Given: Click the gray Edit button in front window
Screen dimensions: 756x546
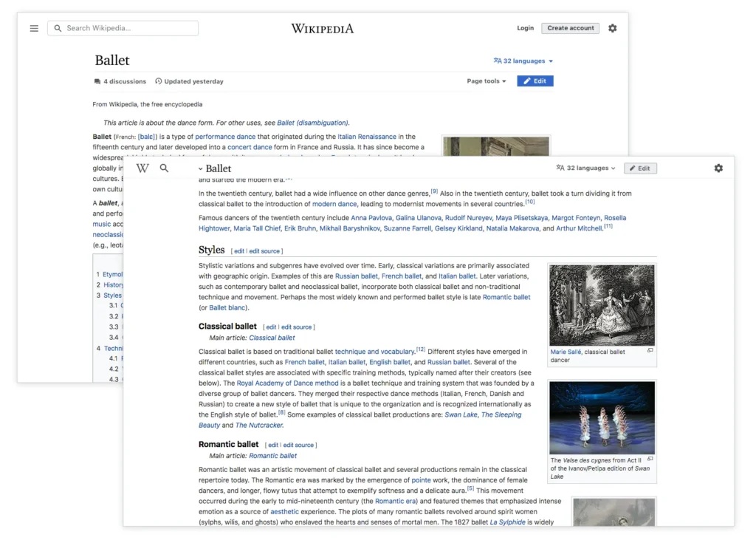Looking at the screenshot, I should point(640,168).
